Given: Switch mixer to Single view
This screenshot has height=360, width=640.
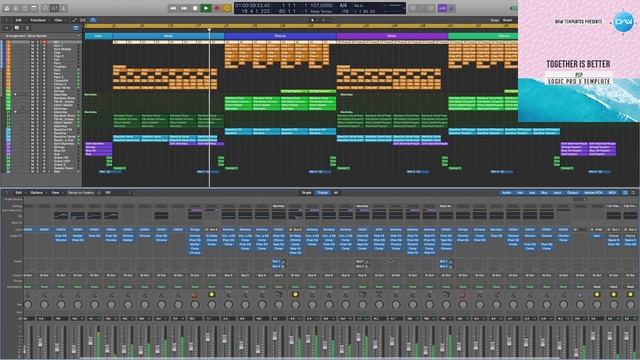Looking at the screenshot, I should [x=307, y=193].
